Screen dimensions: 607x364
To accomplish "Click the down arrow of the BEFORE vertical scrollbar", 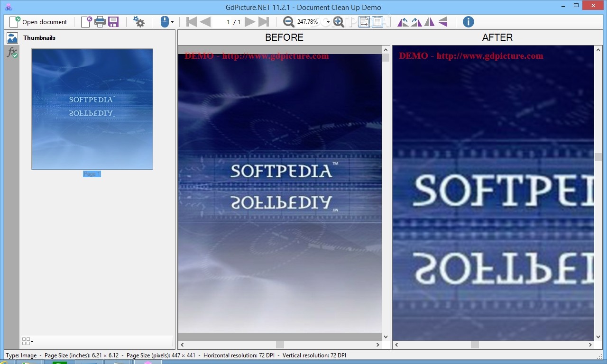I will click(x=386, y=337).
